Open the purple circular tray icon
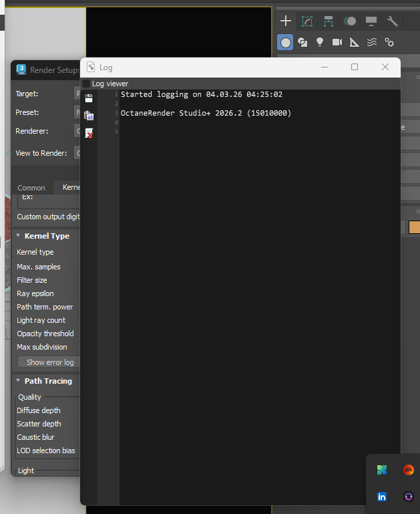The height and width of the screenshot is (514, 420). click(x=409, y=497)
